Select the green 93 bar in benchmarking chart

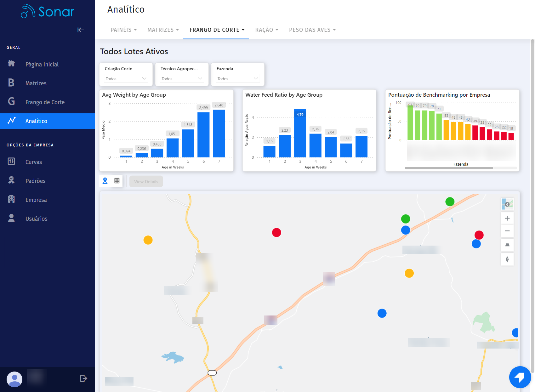pyautogui.click(x=410, y=123)
